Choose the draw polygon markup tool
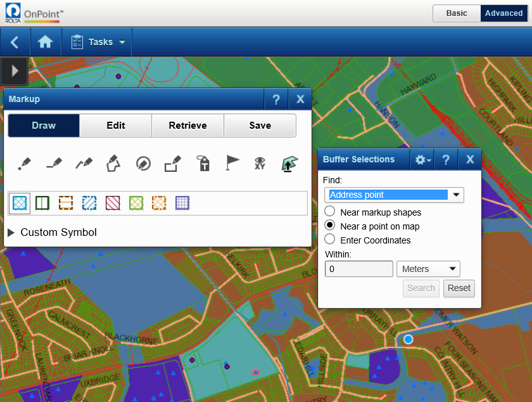Image resolution: width=532 pixels, height=402 pixels. (113, 164)
